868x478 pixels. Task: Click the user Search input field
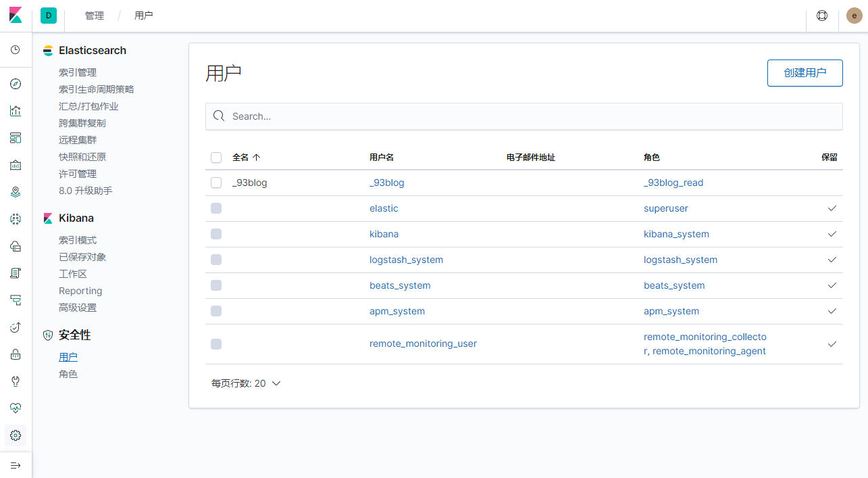point(524,116)
